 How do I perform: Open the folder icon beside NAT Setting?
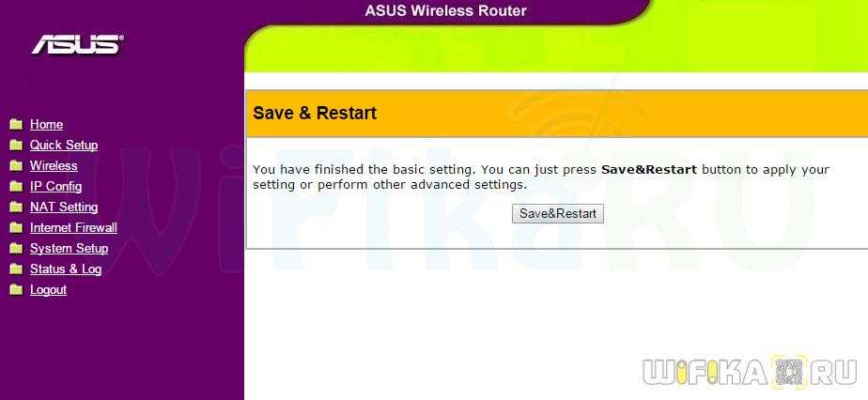tap(16, 207)
